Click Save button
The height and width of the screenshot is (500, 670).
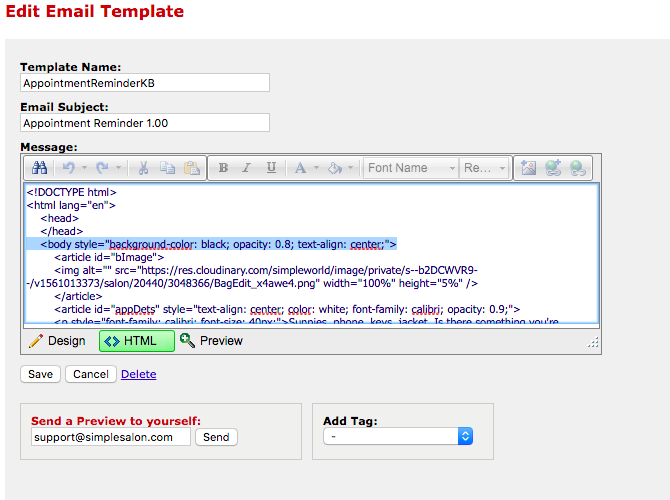(x=41, y=374)
